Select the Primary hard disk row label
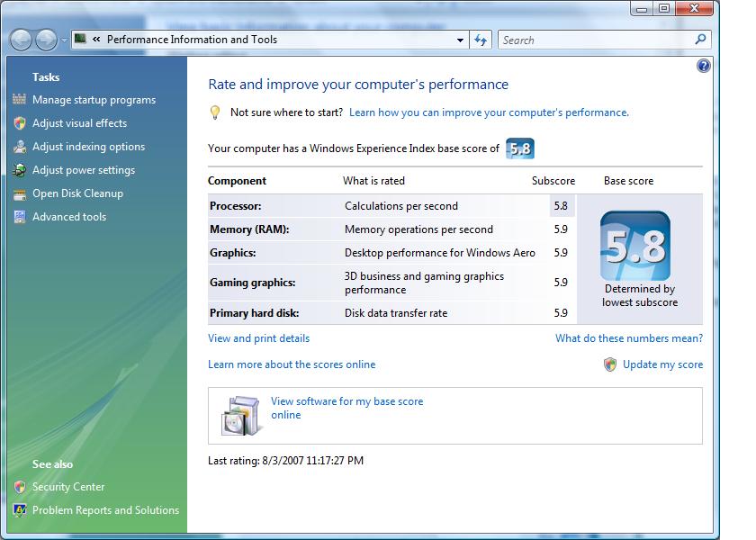This screenshot has height=540, width=756. coord(254,313)
